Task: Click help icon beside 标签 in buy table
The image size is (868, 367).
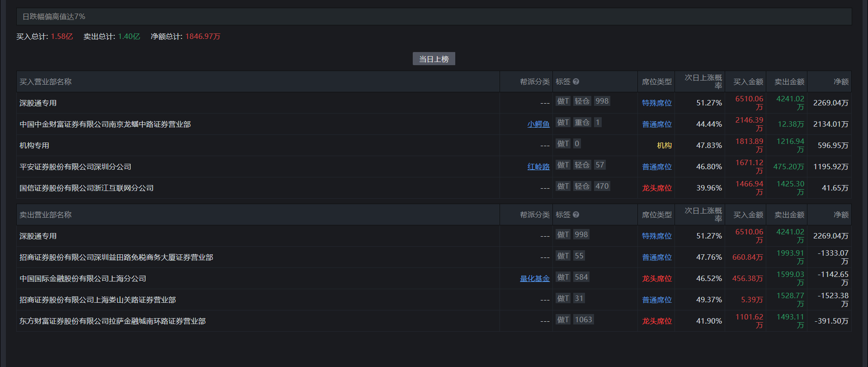Action: [x=576, y=82]
